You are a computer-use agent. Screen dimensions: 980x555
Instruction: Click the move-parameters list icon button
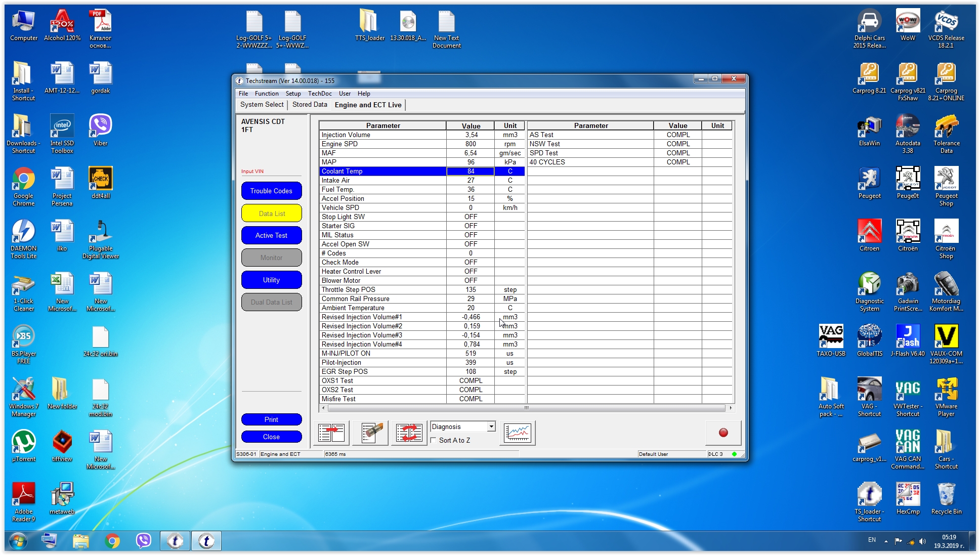point(331,433)
